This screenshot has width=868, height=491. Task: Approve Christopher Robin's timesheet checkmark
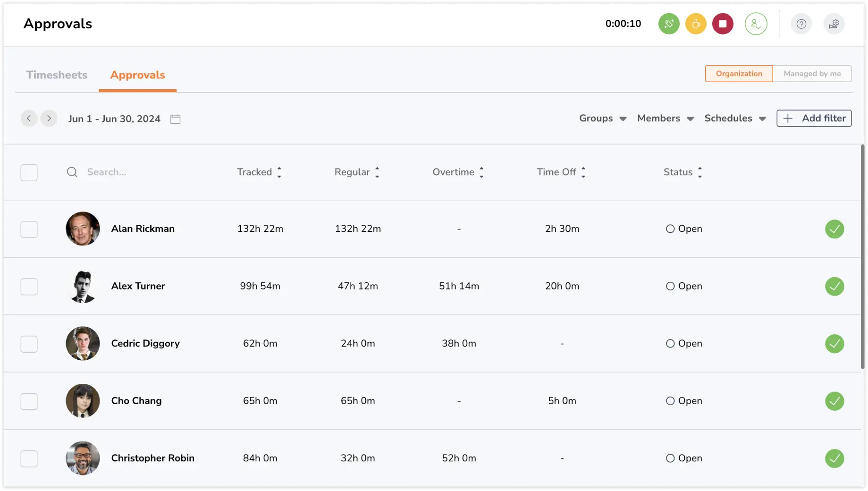click(834, 458)
